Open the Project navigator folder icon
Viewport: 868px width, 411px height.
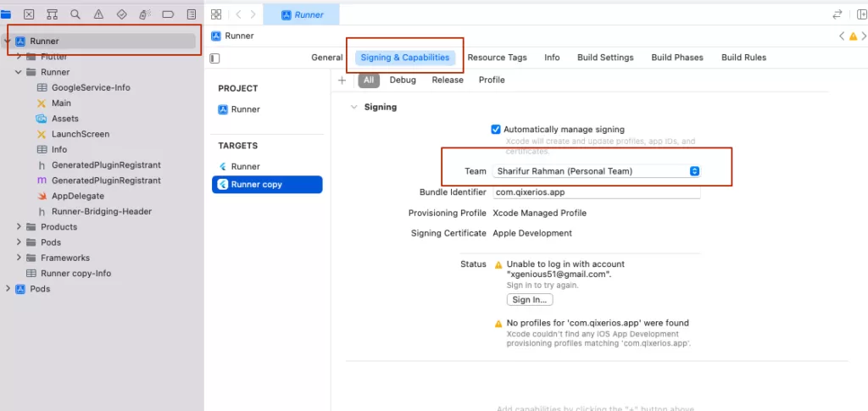[6, 14]
